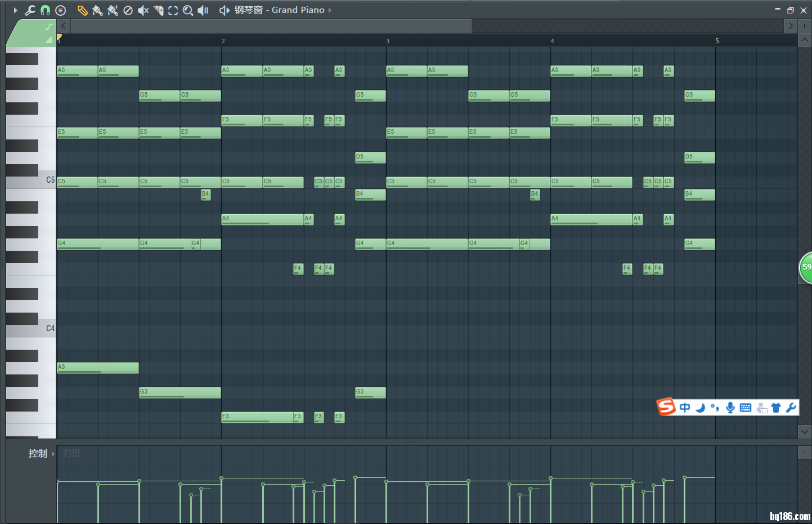The width and height of the screenshot is (812, 524).
Task: Open the Grand Piano target channel arrow
Action: pyautogui.click(x=330, y=10)
